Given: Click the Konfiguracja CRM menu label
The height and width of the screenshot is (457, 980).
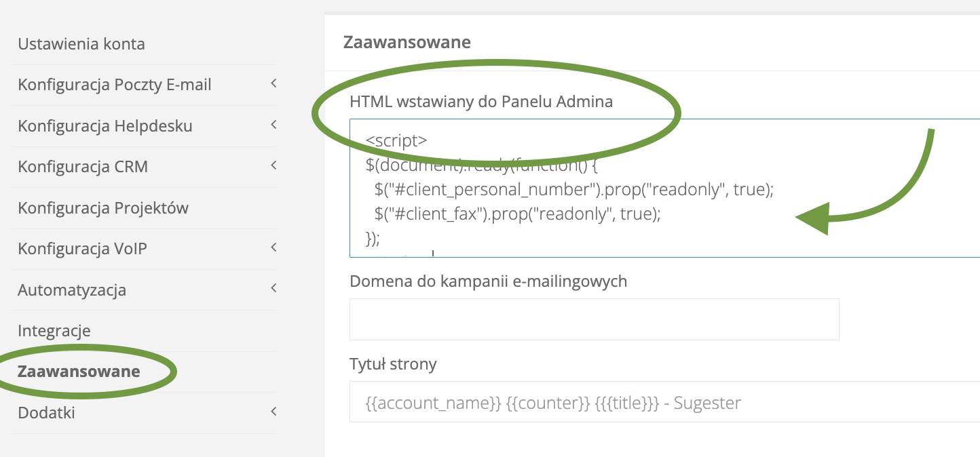Looking at the screenshot, I should click(83, 167).
